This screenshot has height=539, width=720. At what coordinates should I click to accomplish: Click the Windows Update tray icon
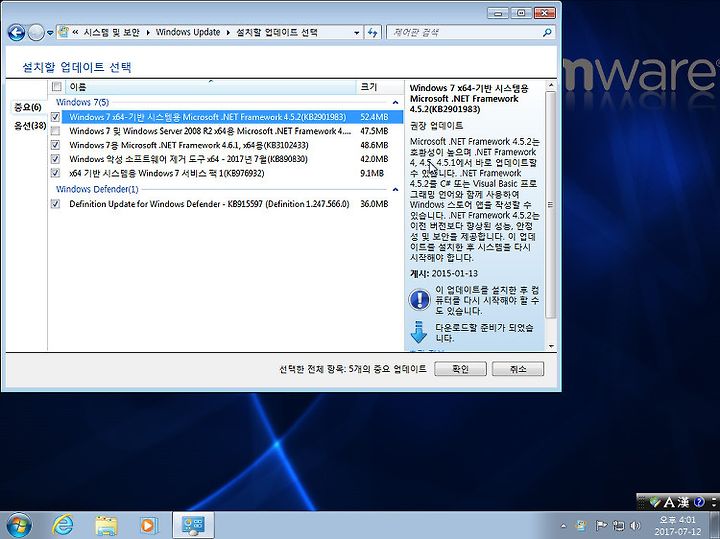(581, 526)
